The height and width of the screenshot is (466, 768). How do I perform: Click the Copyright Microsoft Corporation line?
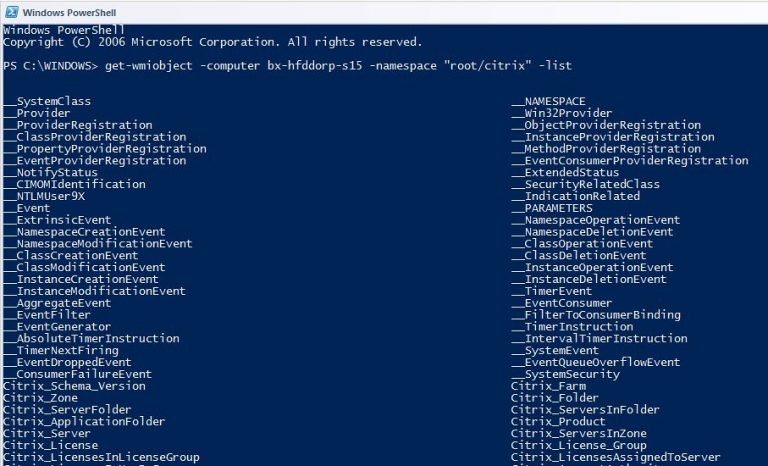(x=213, y=42)
